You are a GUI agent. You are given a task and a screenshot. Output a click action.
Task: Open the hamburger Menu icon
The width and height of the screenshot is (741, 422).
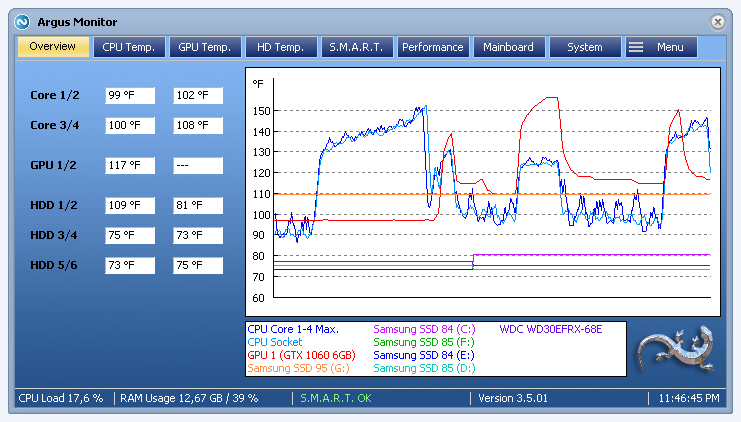click(636, 47)
